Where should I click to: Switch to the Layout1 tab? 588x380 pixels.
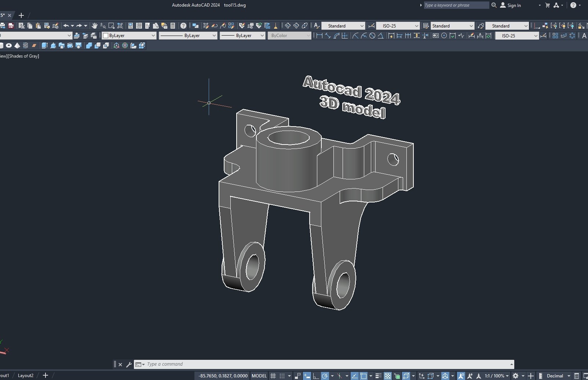(x=5, y=376)
